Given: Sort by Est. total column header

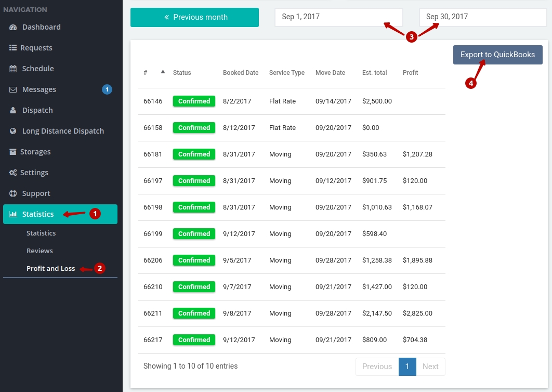Looking at the screenshot, I should (375, 73).
